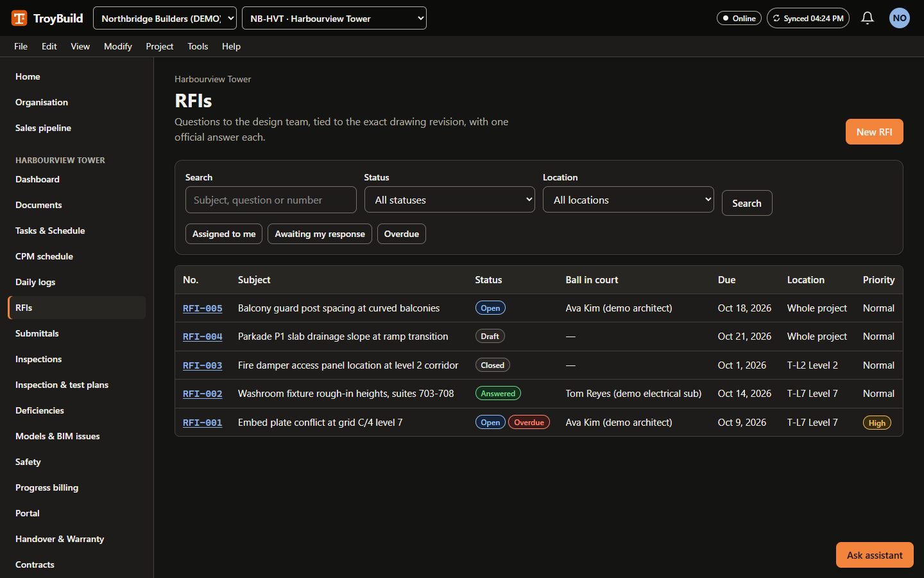Open the Tools menu
The height and width of the screenshot is (578, 924).
coord(198,46)
